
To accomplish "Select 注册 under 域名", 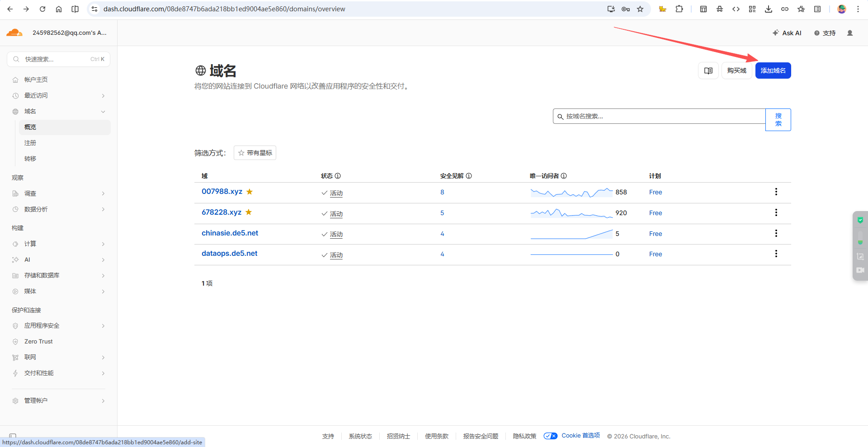I will 64,143.
